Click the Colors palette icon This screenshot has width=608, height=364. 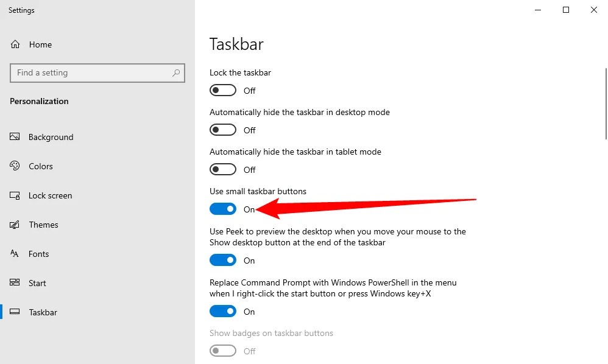pos(15,166)
